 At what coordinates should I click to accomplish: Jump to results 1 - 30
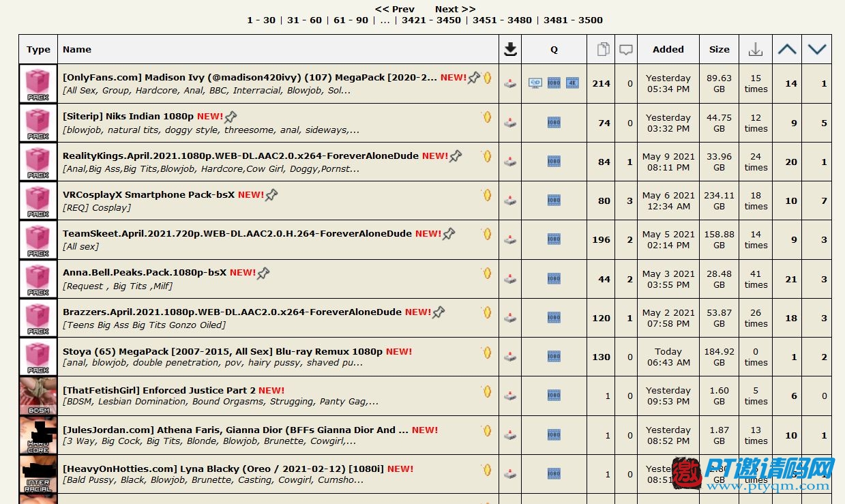[x=261, y=20]
